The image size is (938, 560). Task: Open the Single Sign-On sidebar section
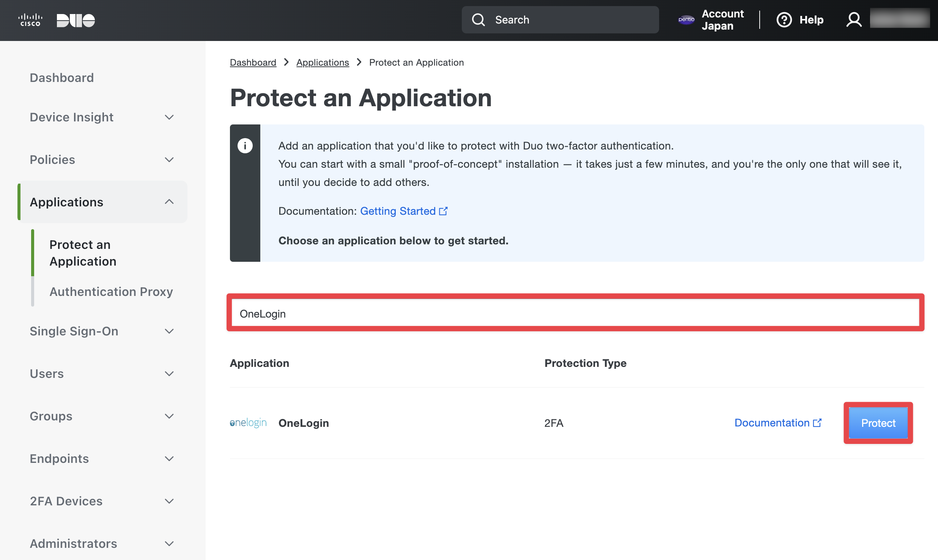[x=74, y=331]
